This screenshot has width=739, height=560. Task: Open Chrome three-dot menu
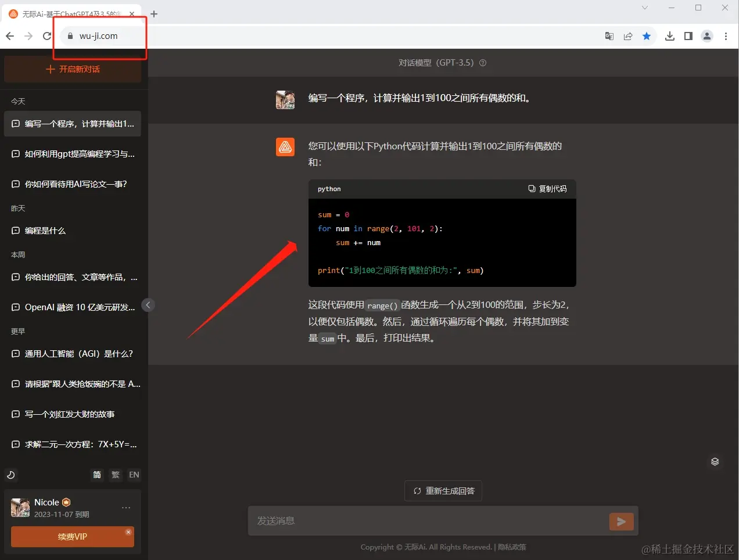tap(726, 36)
